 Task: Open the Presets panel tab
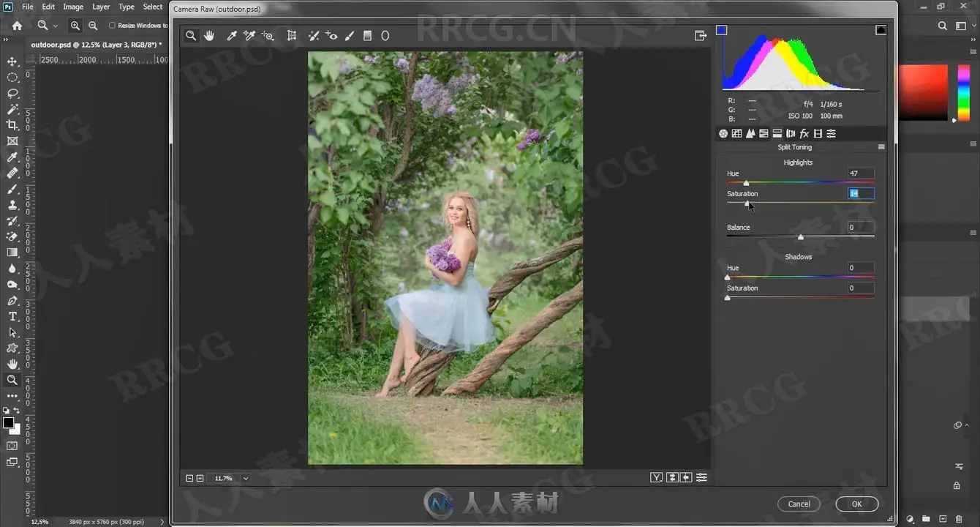[831, 133]
